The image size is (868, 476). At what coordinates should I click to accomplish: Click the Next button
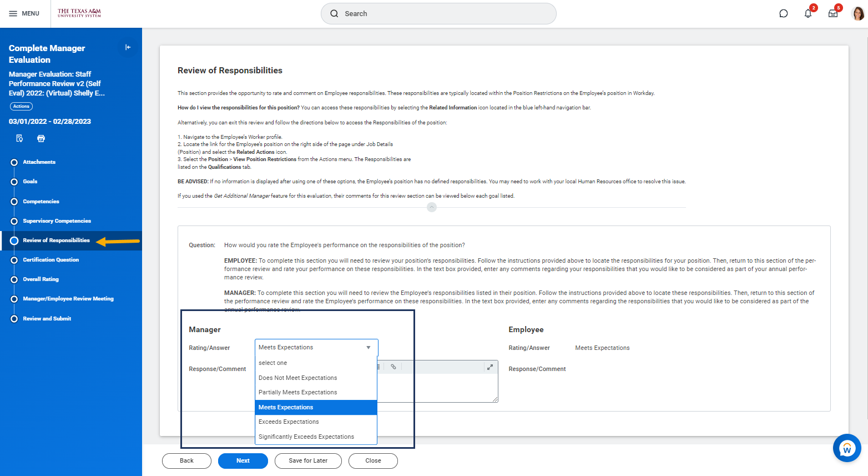[243, 461]
